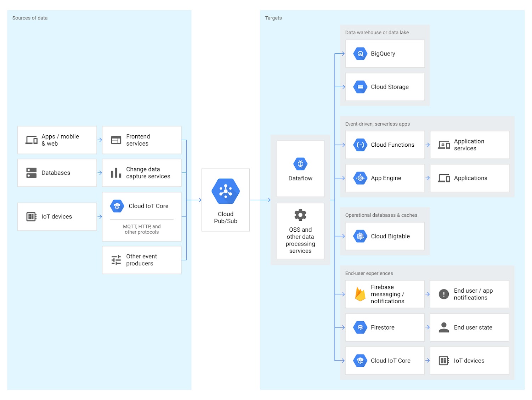The image size is (532, 400).
Task: Click the Cloud Storage icon
Action: tap(360, 87)
